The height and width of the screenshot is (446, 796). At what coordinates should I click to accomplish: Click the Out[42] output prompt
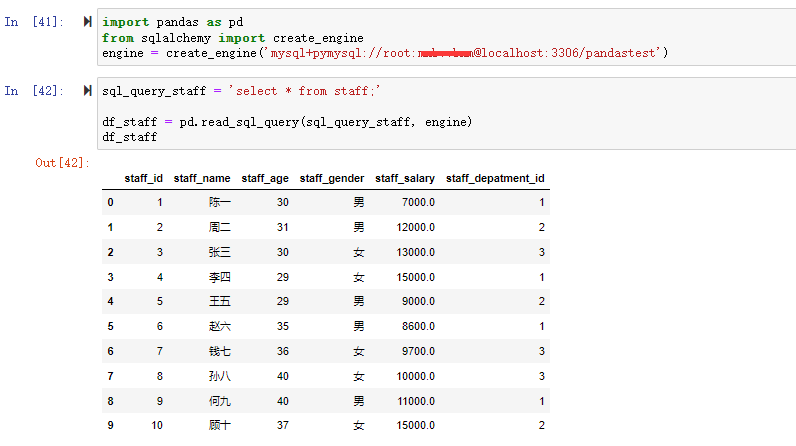click(62, 163)
